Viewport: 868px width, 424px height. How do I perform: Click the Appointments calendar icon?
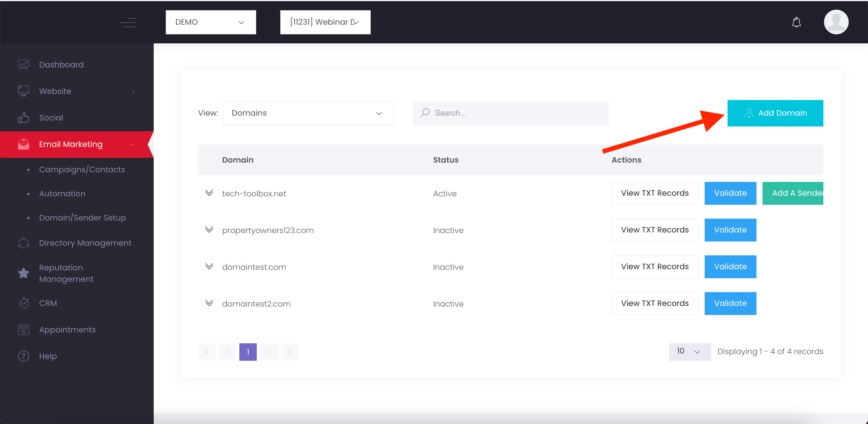click(x=23, y=330)
